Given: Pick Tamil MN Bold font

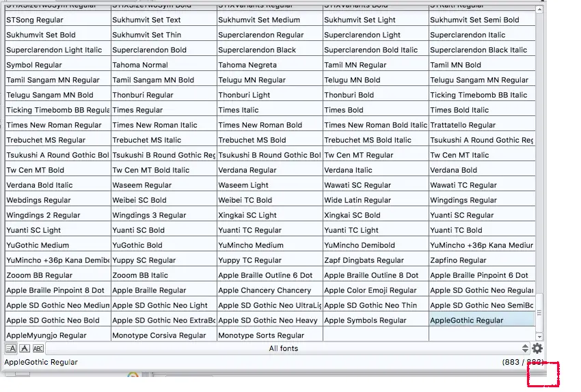Looking at the screenshot, I should (482, 65).
